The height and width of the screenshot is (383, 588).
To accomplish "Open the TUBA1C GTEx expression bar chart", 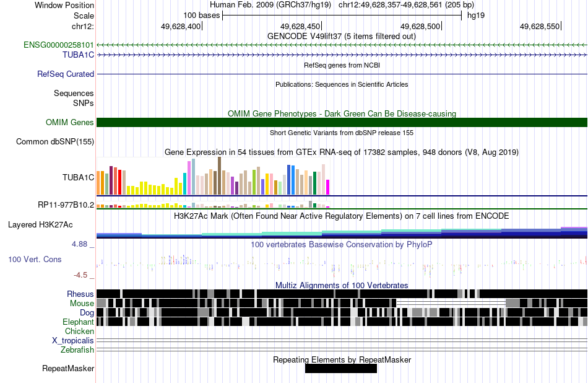I will [213, 177].
